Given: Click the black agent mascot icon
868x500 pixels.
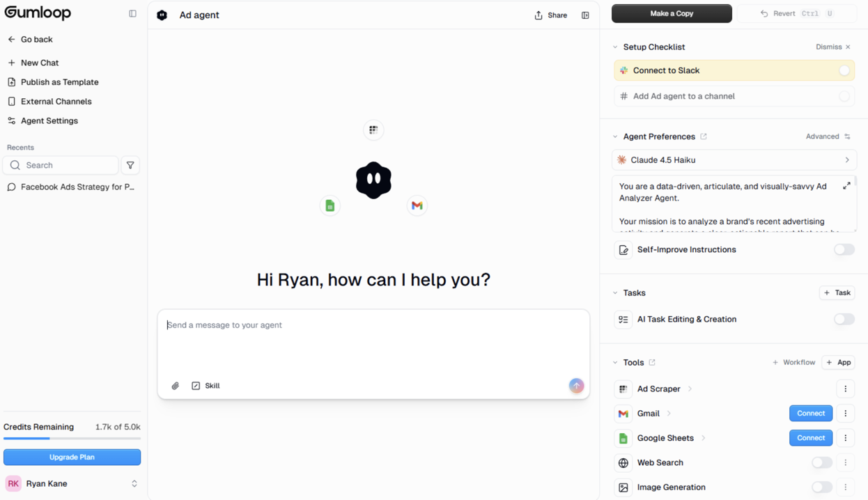Looking at the screenshot, I should click(x=373, y=180).
